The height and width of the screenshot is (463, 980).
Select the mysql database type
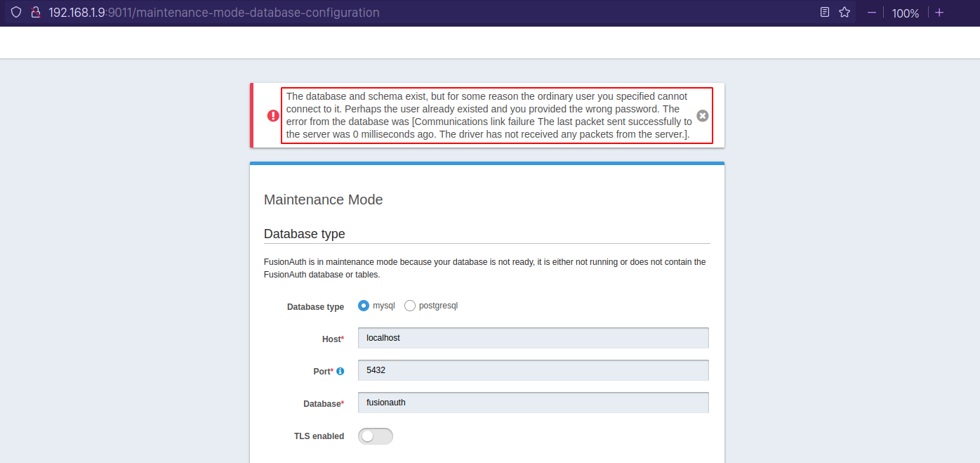point(364,306)
